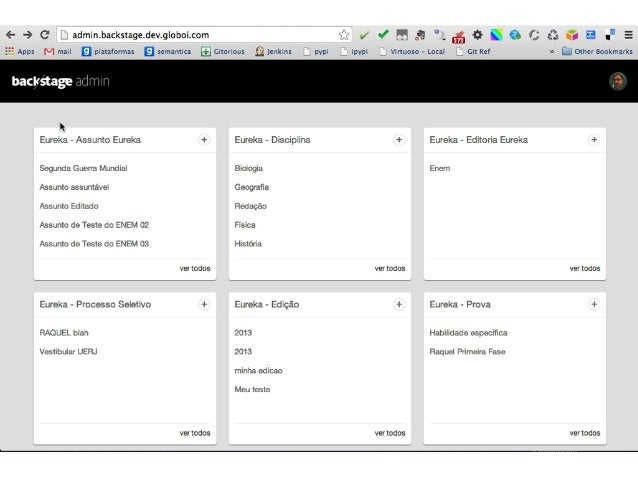Open the Other Bookmarks folder
This screenshot has width=638, height=479.
pyautogui.click(x=597, y=52)
